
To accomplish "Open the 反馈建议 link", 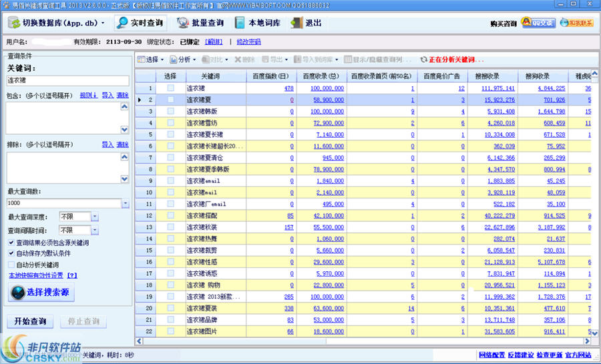I will point(521,355).
